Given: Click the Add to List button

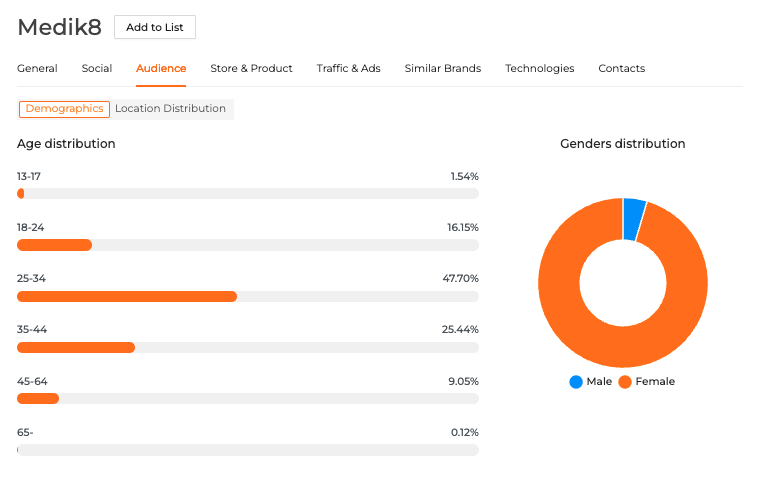Looking at the screenshot, I should 155,27.
